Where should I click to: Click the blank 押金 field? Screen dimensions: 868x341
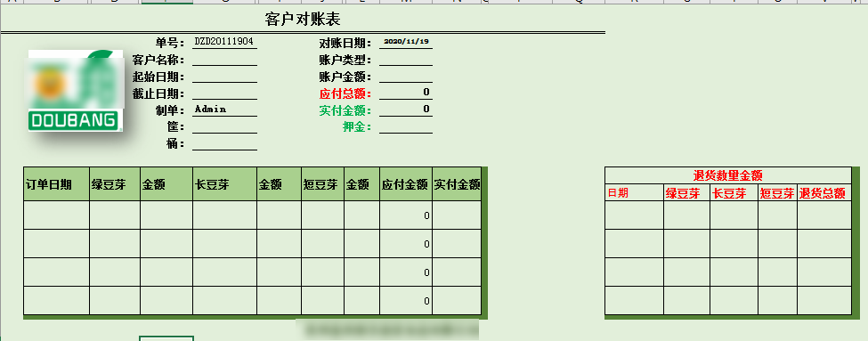(x=406, y=126)
